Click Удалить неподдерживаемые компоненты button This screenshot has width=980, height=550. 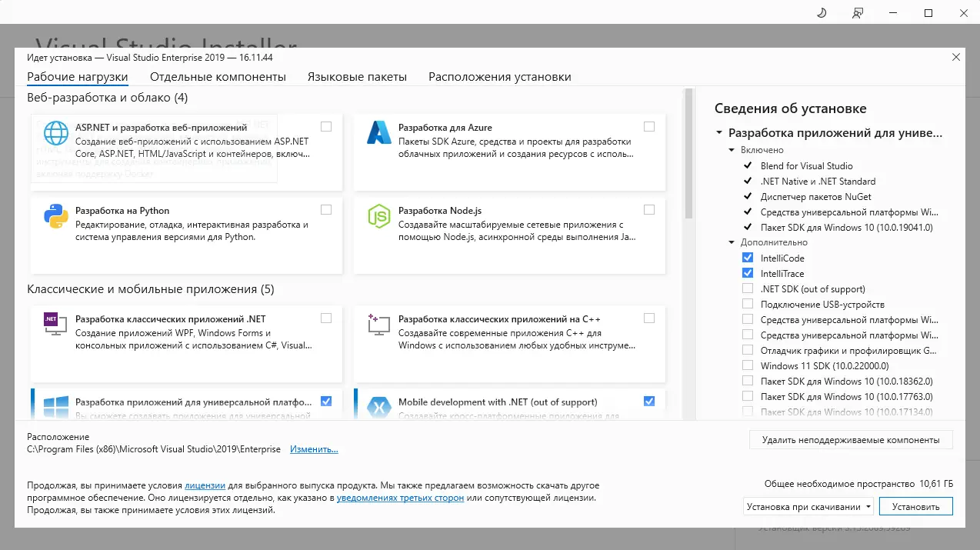851,440
